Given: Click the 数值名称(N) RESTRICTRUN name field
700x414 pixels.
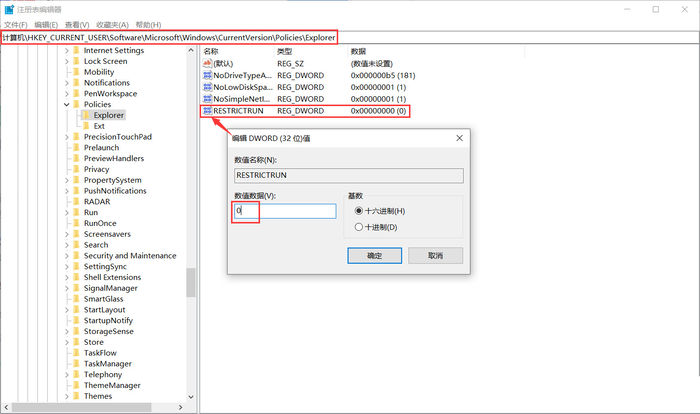Looking at the screenshot, I should tap(349, 175).
